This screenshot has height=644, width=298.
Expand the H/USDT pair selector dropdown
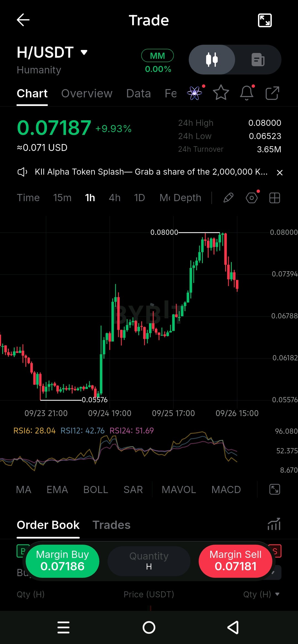point(84,52)
